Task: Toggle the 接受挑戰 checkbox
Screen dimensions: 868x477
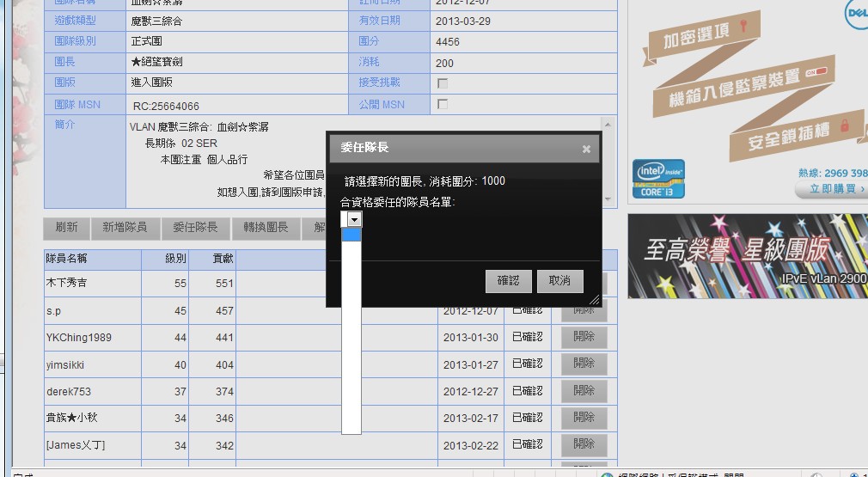Action: point(443,83)
